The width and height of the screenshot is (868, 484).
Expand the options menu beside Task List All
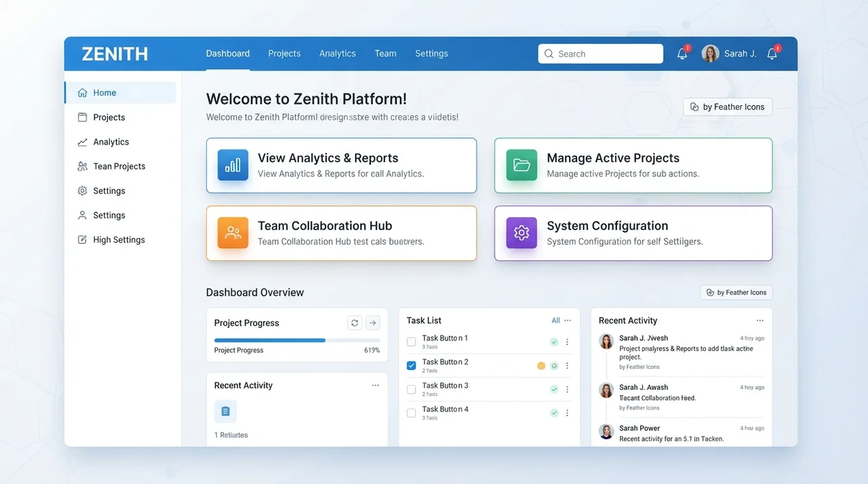(568, 321)
